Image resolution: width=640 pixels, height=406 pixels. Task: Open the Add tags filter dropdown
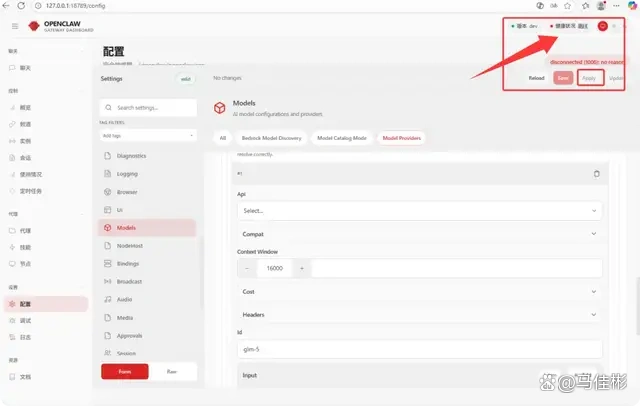coord(148,135)
